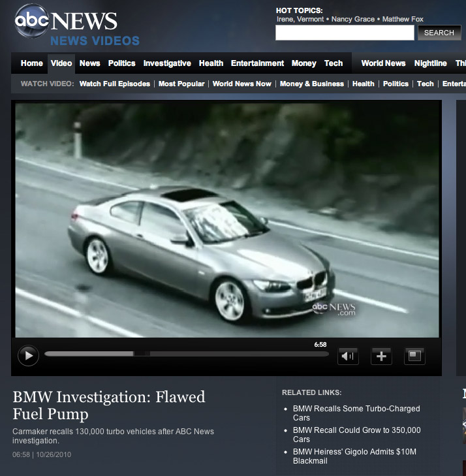The height and width of the screenshot is (476, 466).
Task: Select Health in Watch Video bar
Action: 363,84
